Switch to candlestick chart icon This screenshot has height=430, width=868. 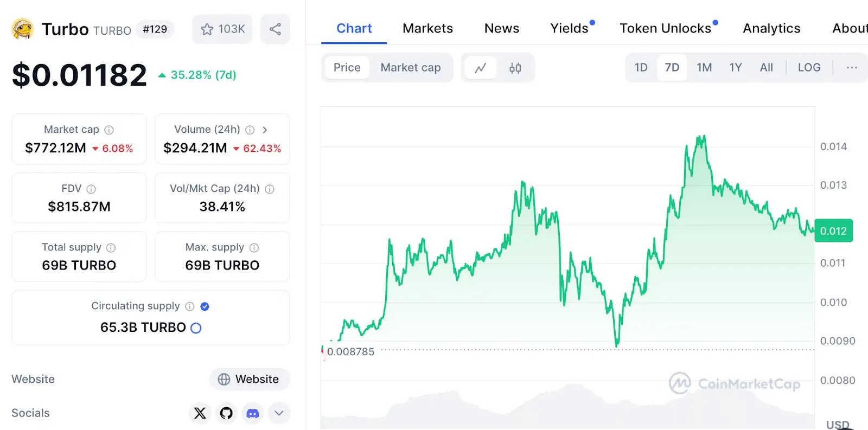515,68
